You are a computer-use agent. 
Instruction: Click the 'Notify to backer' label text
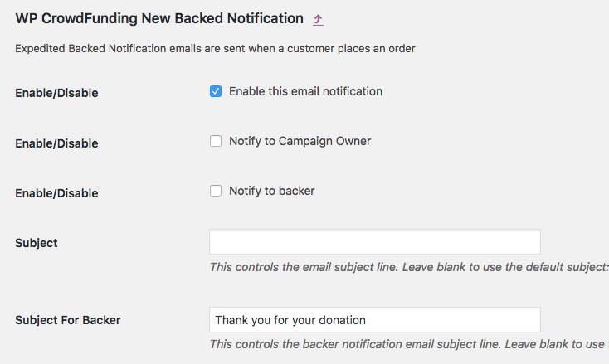271,191
